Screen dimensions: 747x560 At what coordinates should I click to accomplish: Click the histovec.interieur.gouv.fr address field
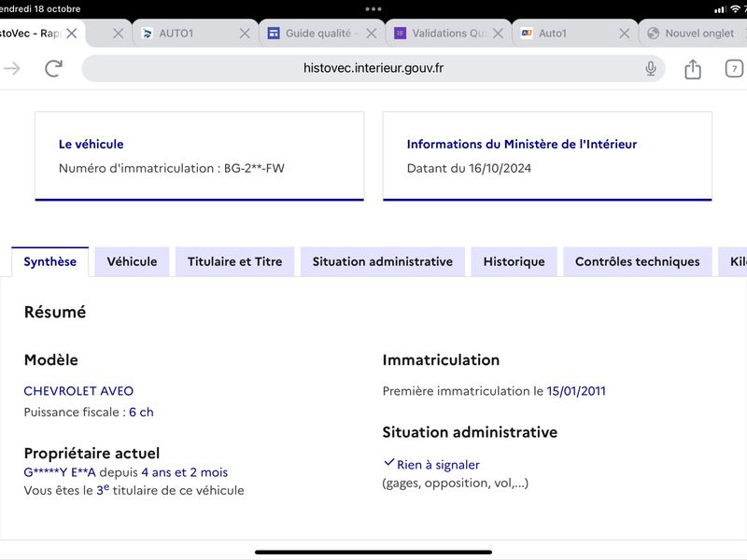coord(373,68)
